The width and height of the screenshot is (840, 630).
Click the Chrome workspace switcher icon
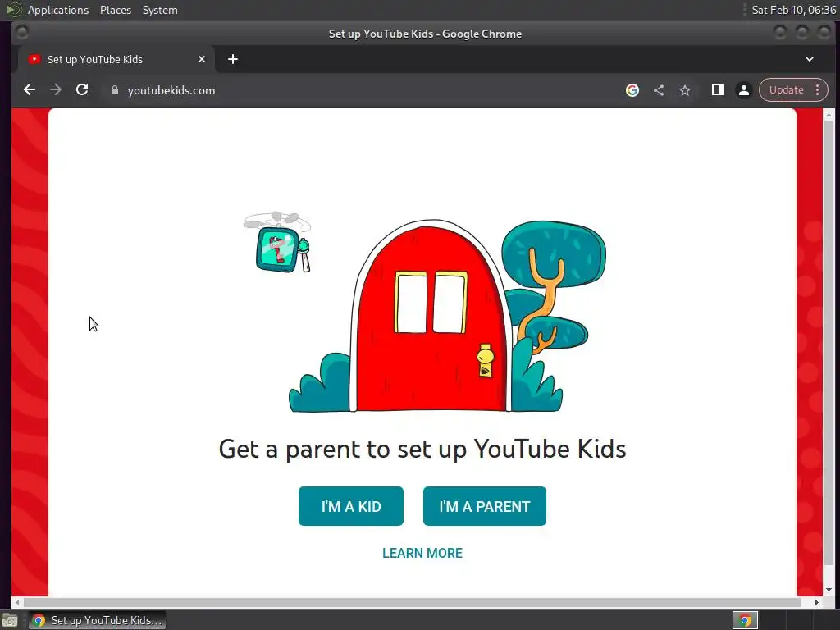(745, 620)
